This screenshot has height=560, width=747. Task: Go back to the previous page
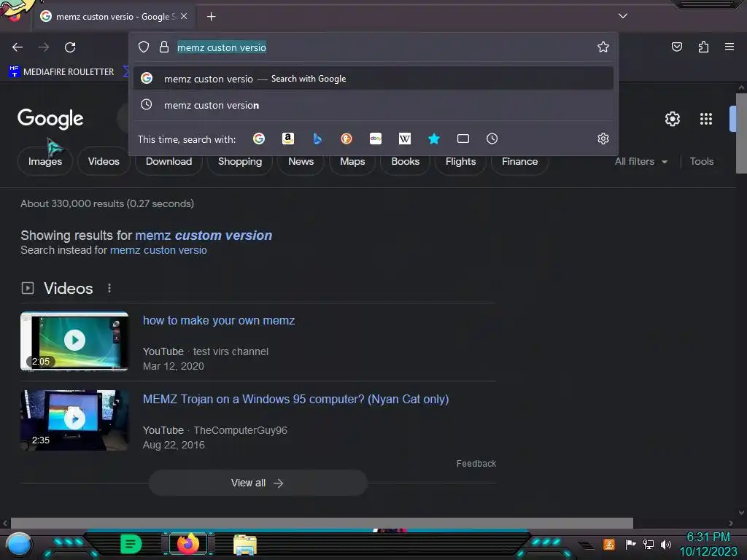point(18,47)
